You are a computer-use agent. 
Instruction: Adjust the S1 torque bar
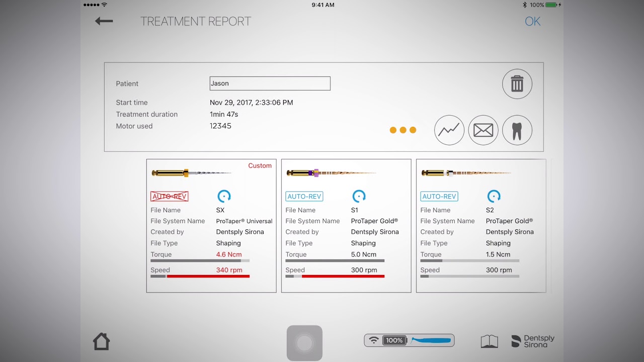335,261
